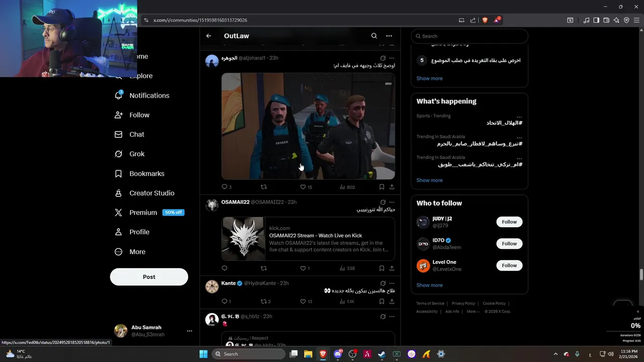Viewport: 644px width, 362px height.
Task: Open Grok in sidebar navigation
Action: pyautogui.click(x=129, y=154)
